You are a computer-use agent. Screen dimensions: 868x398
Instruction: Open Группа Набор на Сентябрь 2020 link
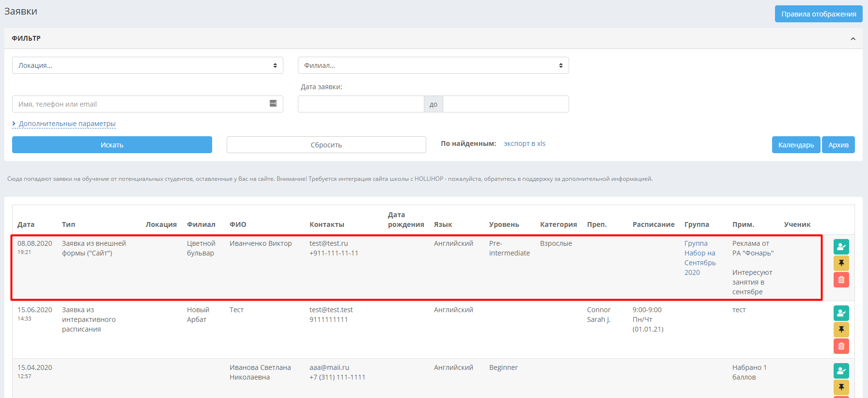click(x=700, y=258)
